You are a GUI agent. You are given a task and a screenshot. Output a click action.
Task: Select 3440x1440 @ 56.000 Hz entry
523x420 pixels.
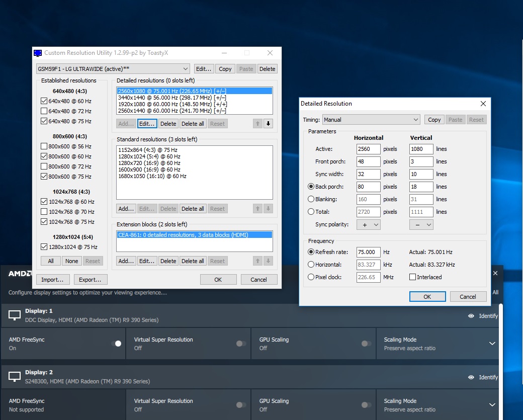coord(195,98)
